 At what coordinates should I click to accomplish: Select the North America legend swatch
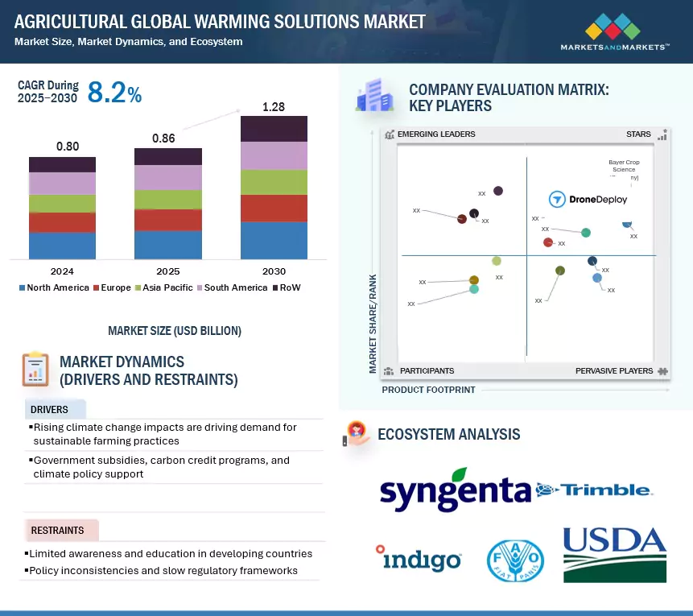(x=22, y=287)
